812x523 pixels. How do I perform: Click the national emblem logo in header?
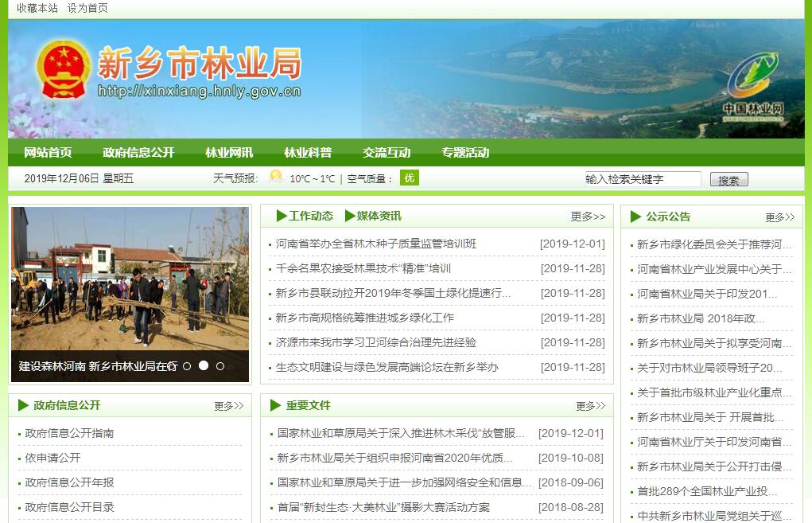click(64, 70)
